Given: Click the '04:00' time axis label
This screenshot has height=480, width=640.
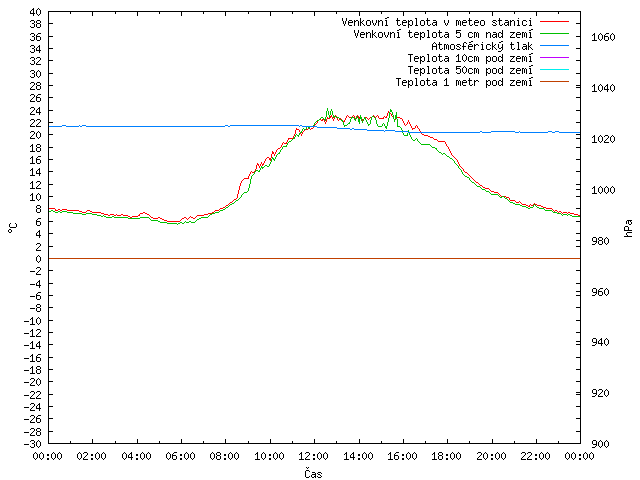Looking at the screenshot, I should pyautogui.click(x=136, y=456).
